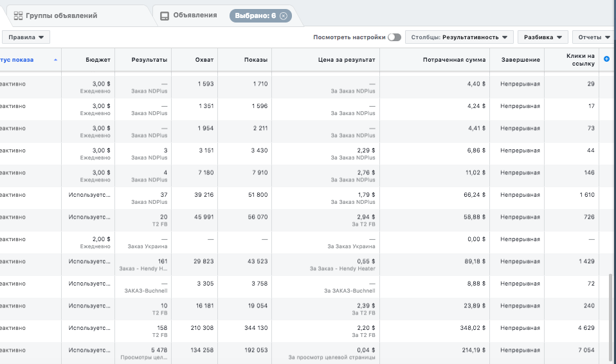Click cost per result 0,55 $

(x=366, y=261)
